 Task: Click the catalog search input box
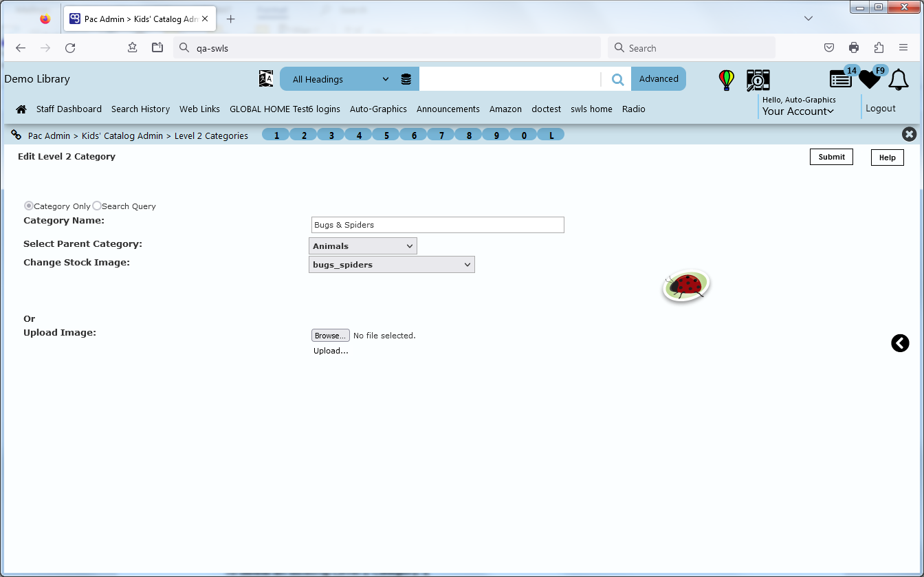(x=509, y=79)
